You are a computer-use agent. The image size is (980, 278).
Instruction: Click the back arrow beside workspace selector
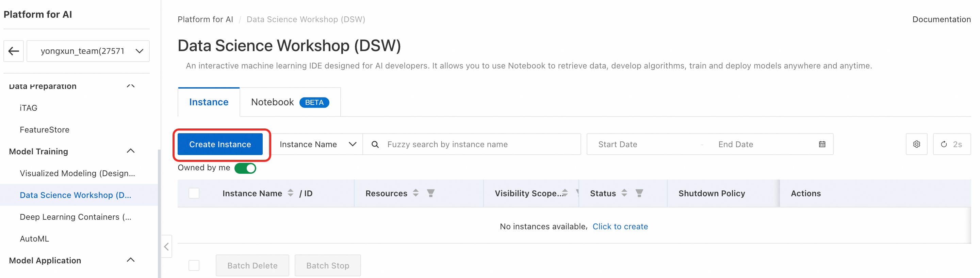14,51
